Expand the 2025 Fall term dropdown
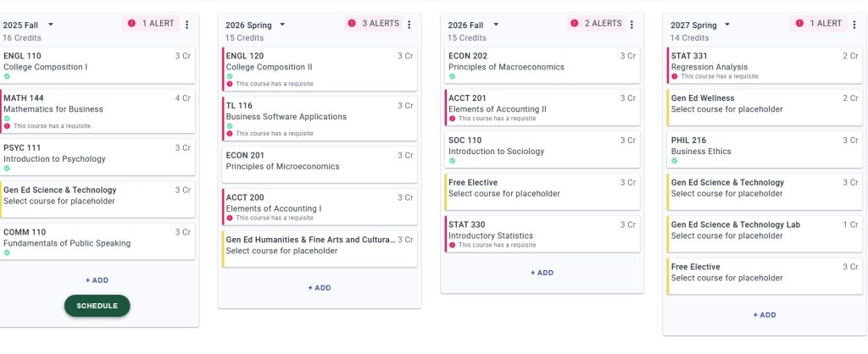 pos(51,25)
